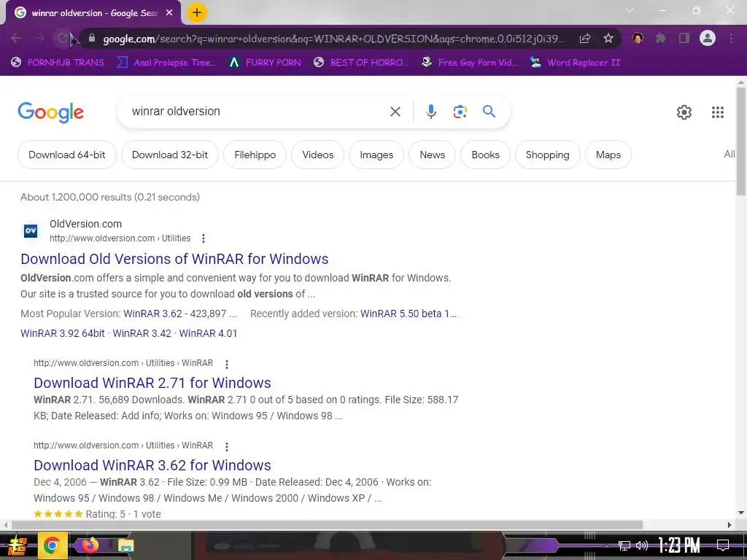The image size is (747, 560).
Task: Open more options for WinRAR 3.62 result
Action: coord(227,447)
